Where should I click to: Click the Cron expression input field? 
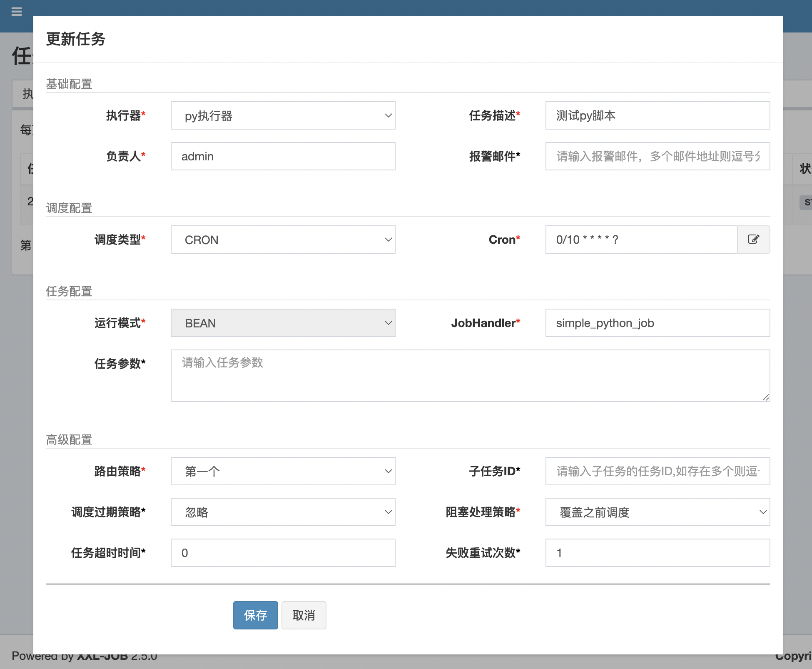pos(641,240)
